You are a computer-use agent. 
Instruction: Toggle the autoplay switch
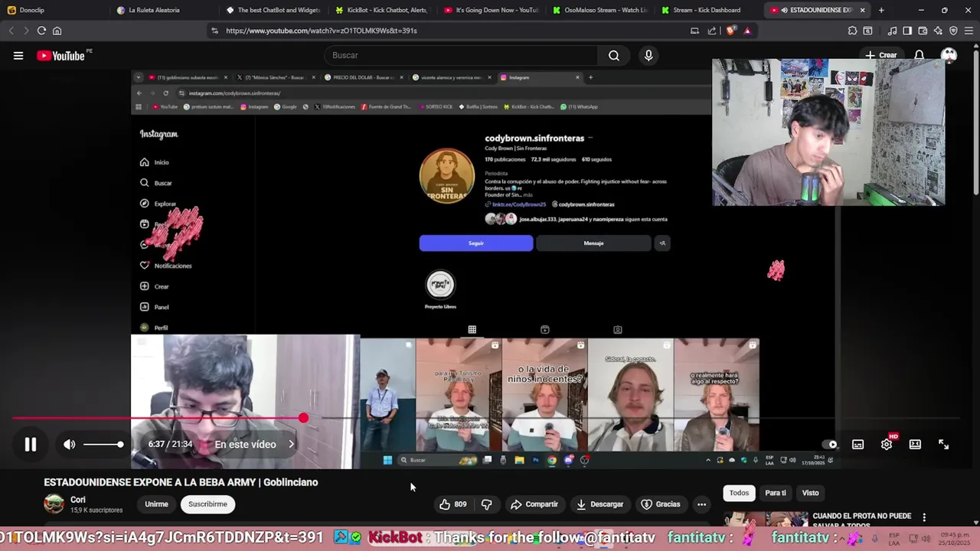click(829, 445)
